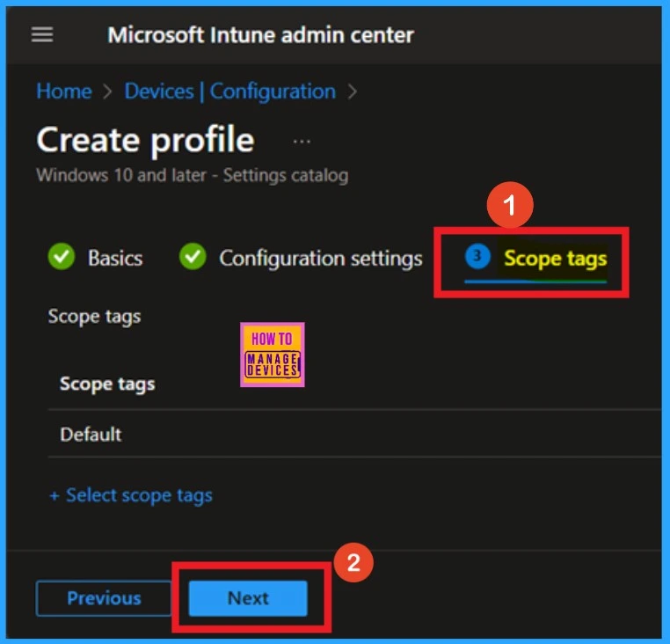Click the Previous button
This screenshot has width=670, height=644.
coord(104,598)
